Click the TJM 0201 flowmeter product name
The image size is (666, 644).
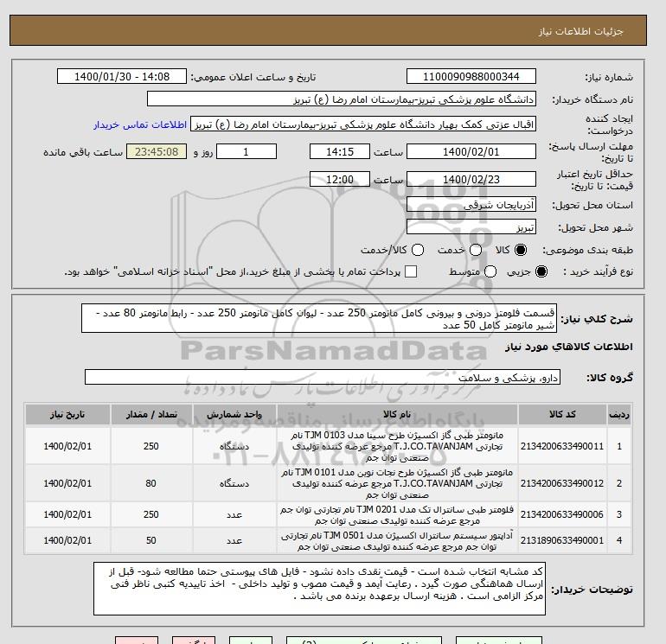click(397, 514)
